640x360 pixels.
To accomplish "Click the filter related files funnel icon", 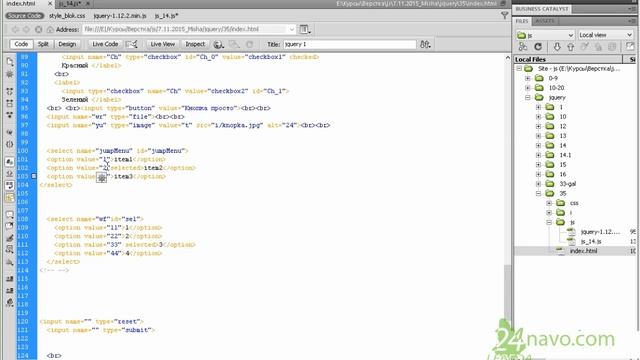I will click(x=504, y=16).
